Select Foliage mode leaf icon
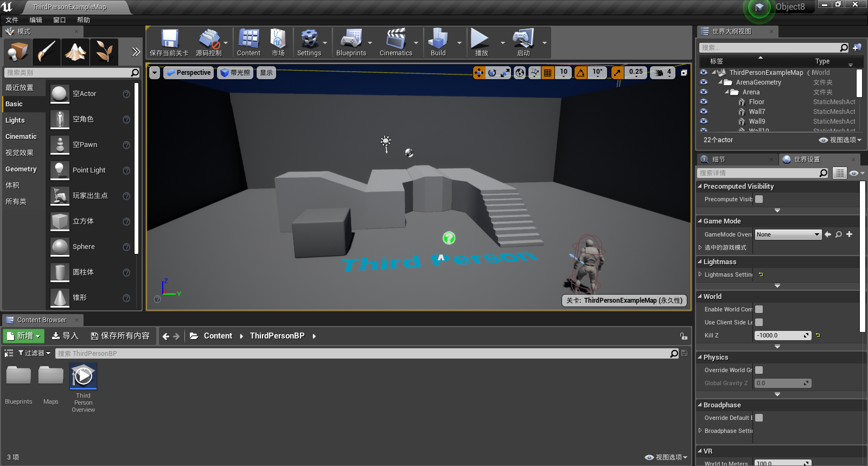The height and width of the screenshot is (466, 868). coord(104,52)
